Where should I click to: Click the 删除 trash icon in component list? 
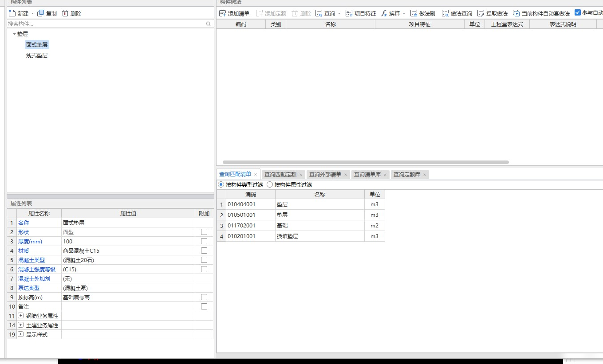click(65, 13)
